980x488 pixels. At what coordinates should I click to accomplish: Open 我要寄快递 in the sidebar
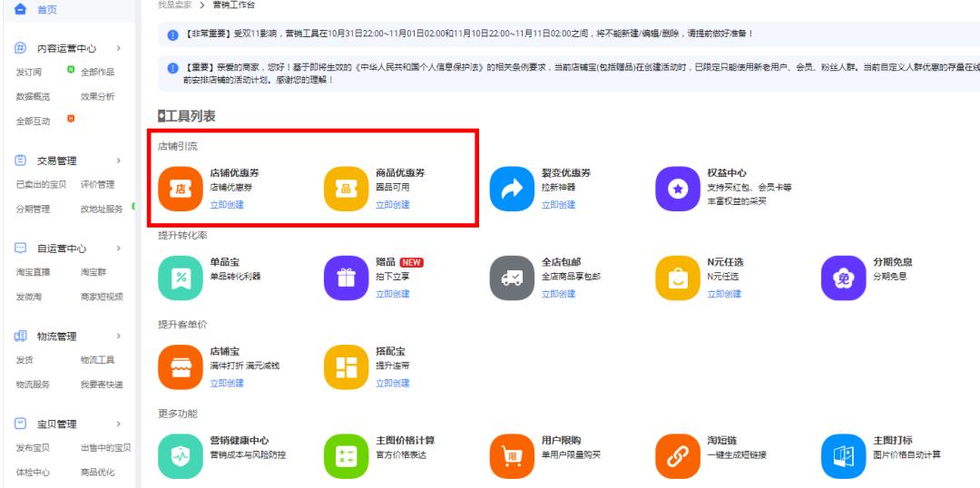102,385
